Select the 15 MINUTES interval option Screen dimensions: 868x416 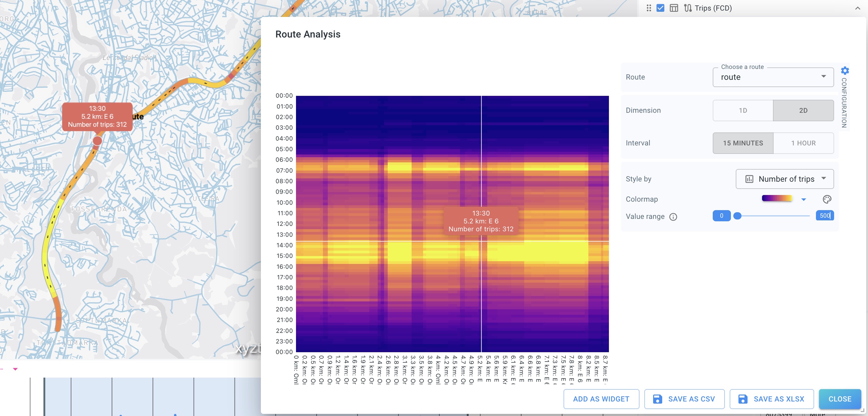click(743, 143)
